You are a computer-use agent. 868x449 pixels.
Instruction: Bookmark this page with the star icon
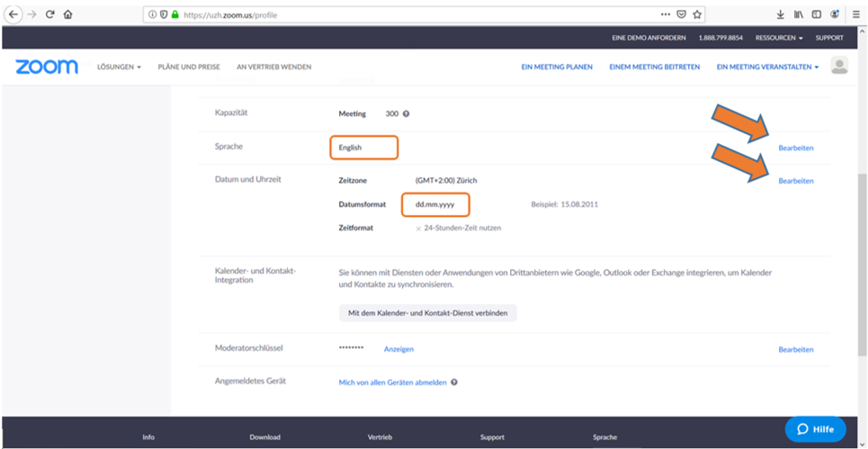point(697,14)
